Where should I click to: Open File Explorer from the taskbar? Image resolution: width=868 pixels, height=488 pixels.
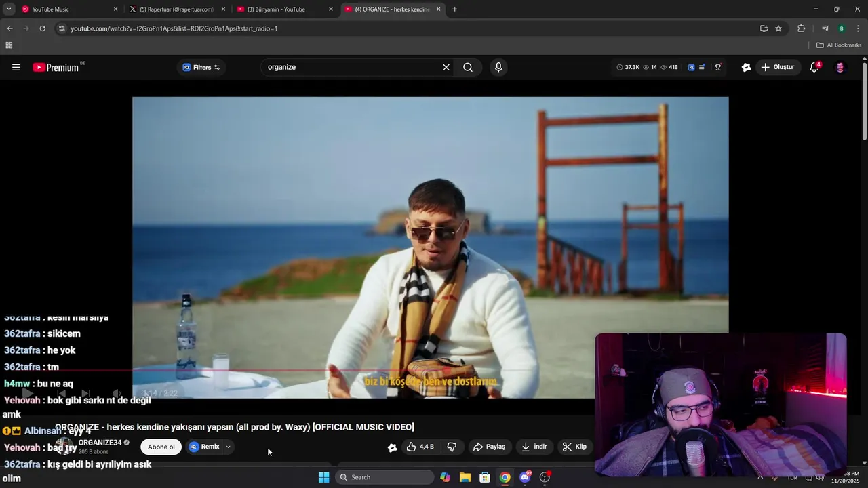(x=465, y=477)
